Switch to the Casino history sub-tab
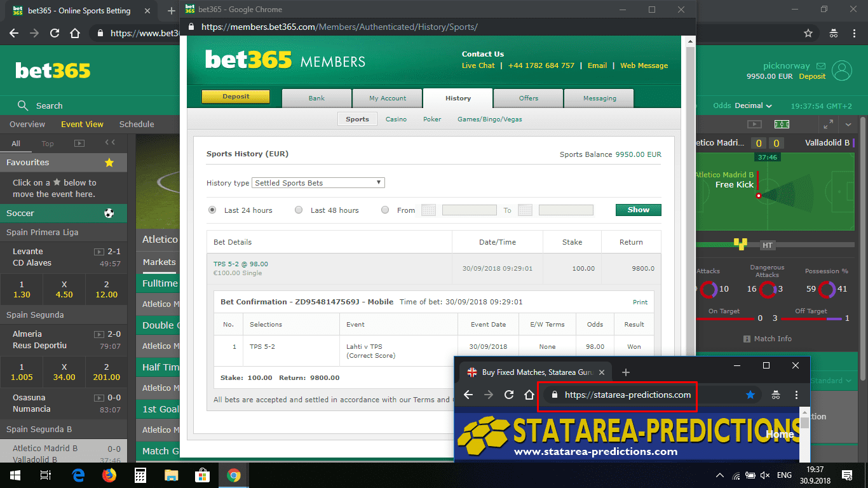 (396, 119)
